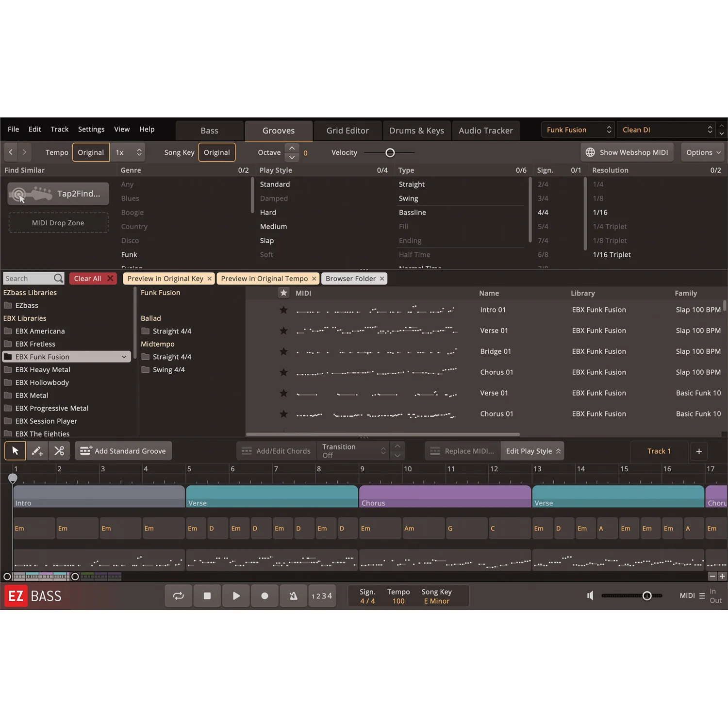Select Swing type filter
Screen dimensions: 728x728
[409, 199]
